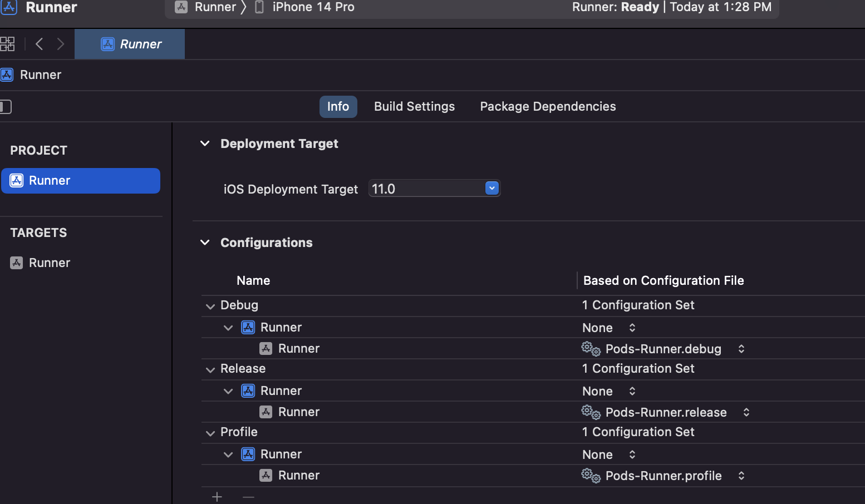865x504 pixels.
Task: Click the Runner app icon in the scheme selector
Action: [181, 7]
